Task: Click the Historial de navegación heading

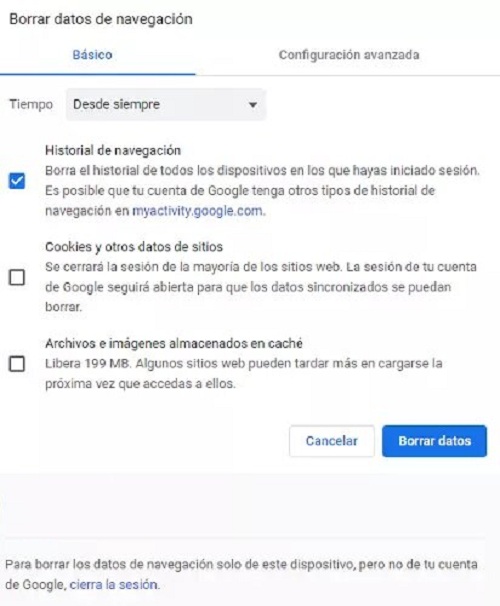Action: click(x=113, y=150)
